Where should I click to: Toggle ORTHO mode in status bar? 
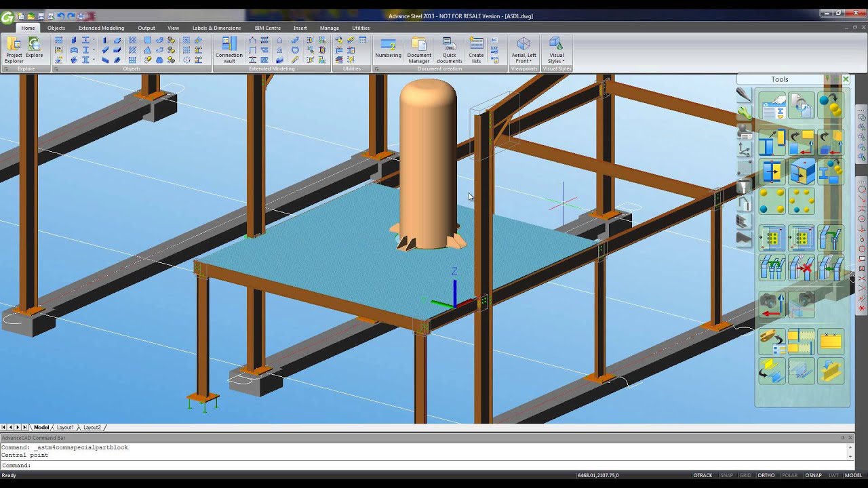[766, 475]
